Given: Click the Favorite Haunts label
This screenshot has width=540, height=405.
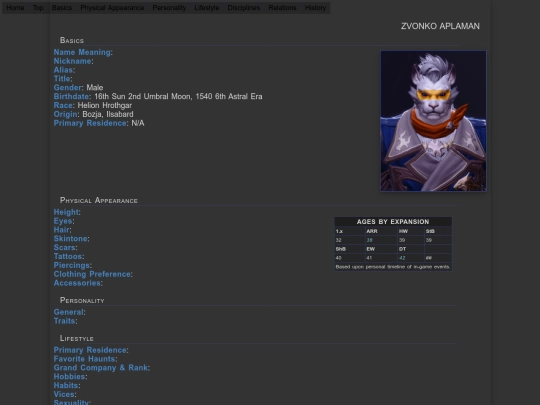Looking at the screenshot, I should coord(84,359).
